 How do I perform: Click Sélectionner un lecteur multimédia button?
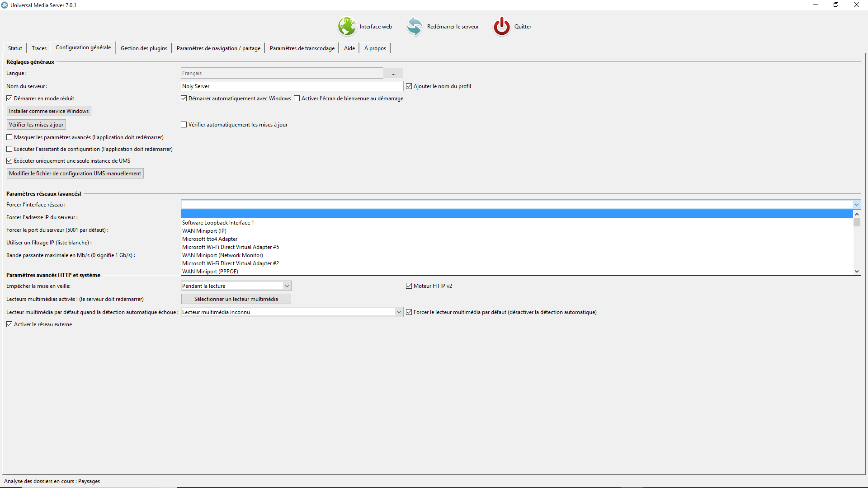(x=236, y=299)
